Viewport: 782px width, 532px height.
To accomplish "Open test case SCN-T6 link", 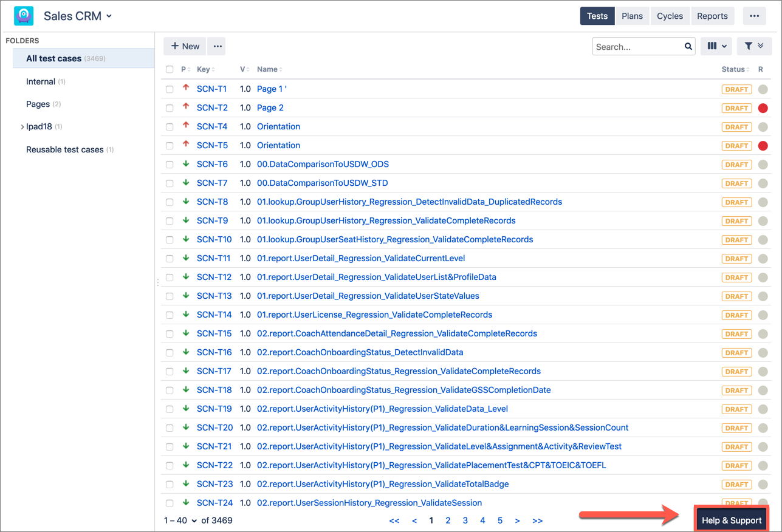I will 212,165.
